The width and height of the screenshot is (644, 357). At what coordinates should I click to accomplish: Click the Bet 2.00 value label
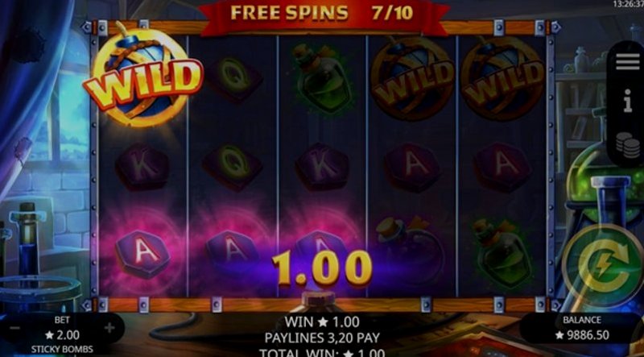point(62,335)
